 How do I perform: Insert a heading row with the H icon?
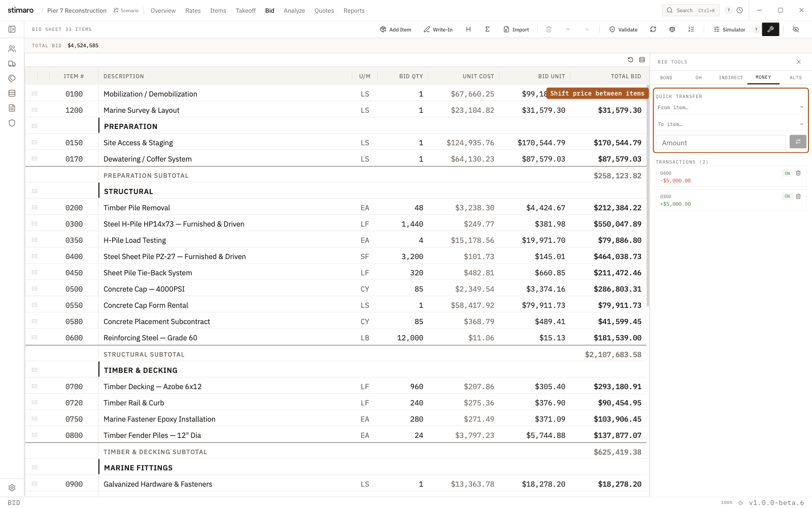[x=468, y=29]
